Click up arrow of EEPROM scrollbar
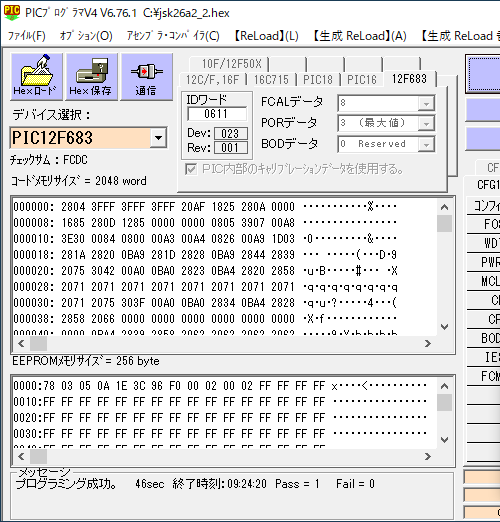Screen dimensions: 500x522 [444, 386]
